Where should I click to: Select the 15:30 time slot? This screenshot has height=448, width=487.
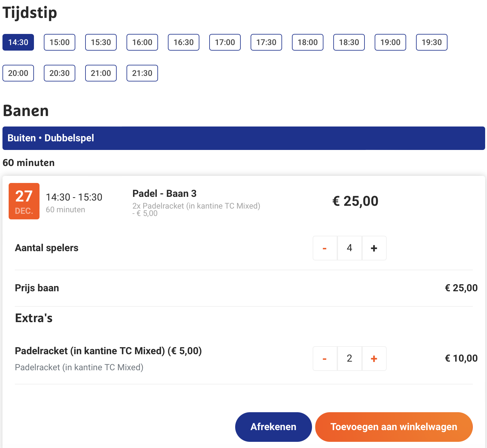(x=101, y=42)
